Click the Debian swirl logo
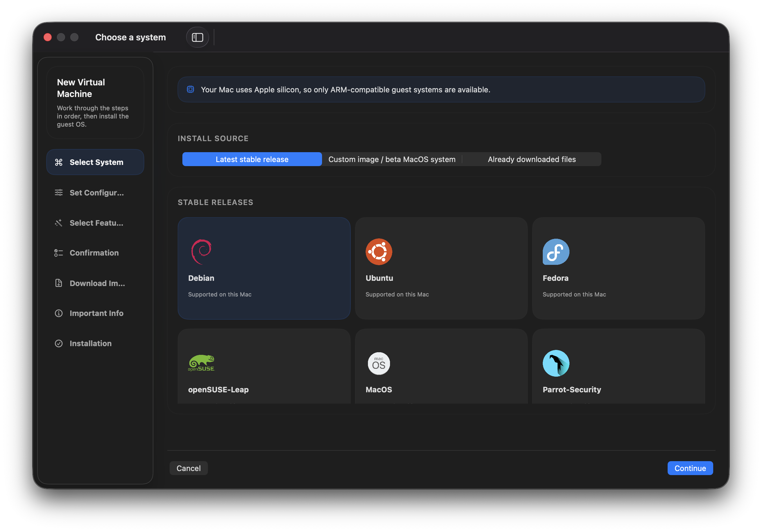Viewport: 762px width, 532px height. [x=202, y=251]
